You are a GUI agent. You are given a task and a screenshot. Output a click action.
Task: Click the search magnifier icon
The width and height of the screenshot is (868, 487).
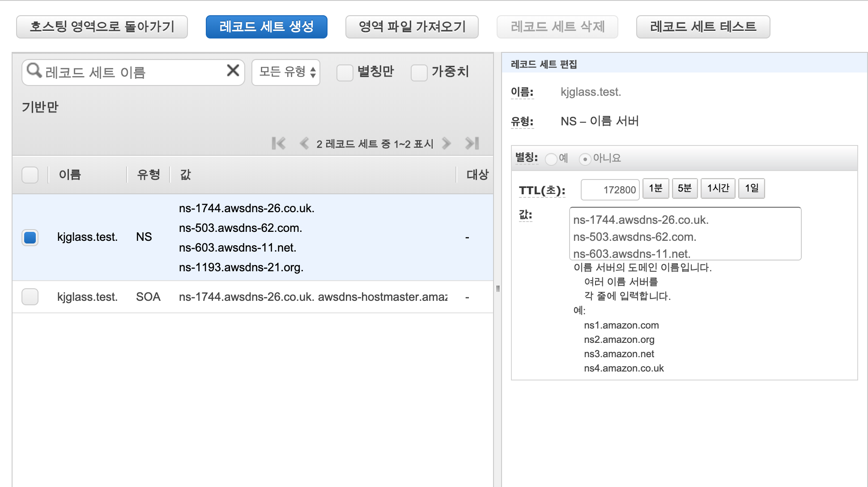[x=34, y=71]
